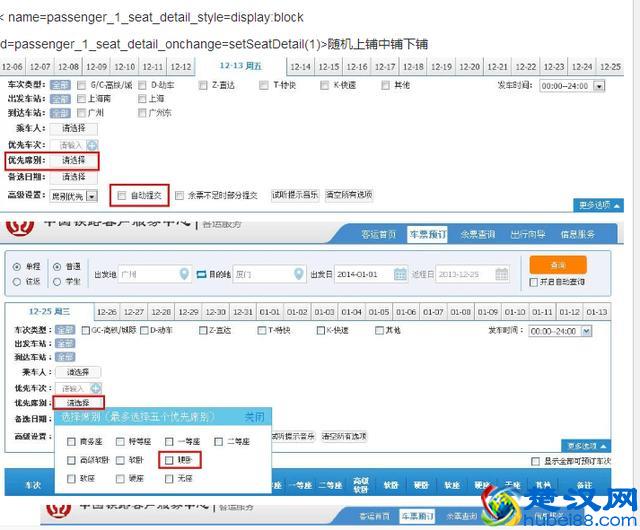
Task: Select 学生 radio button
Action: (x=57, y=281)
